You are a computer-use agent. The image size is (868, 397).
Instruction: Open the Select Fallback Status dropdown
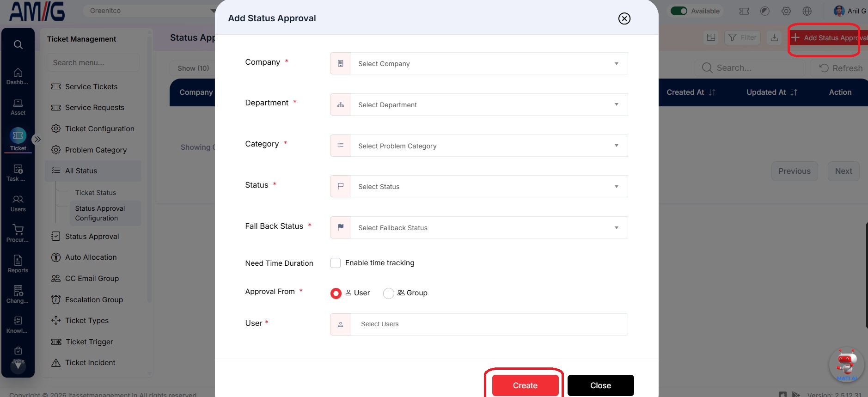click(x=479, y=228)
